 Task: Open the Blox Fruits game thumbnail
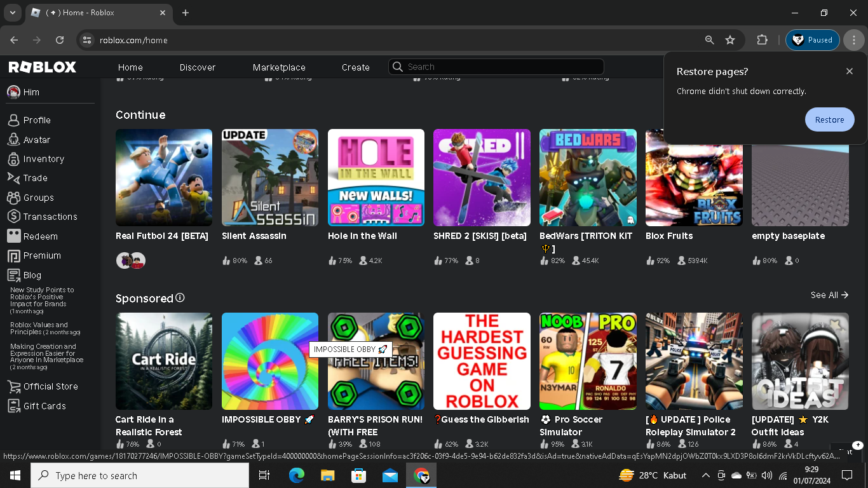tap(694, 178)
